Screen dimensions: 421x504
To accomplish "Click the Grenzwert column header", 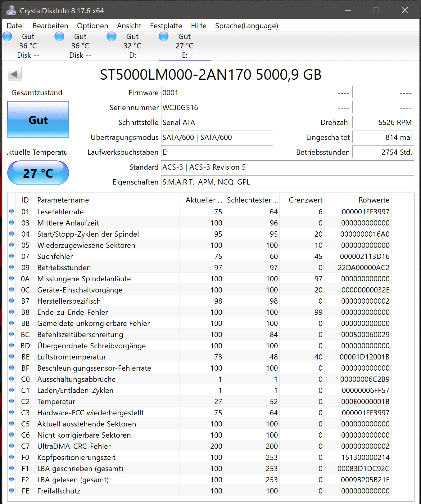I will tap(302, 200).
